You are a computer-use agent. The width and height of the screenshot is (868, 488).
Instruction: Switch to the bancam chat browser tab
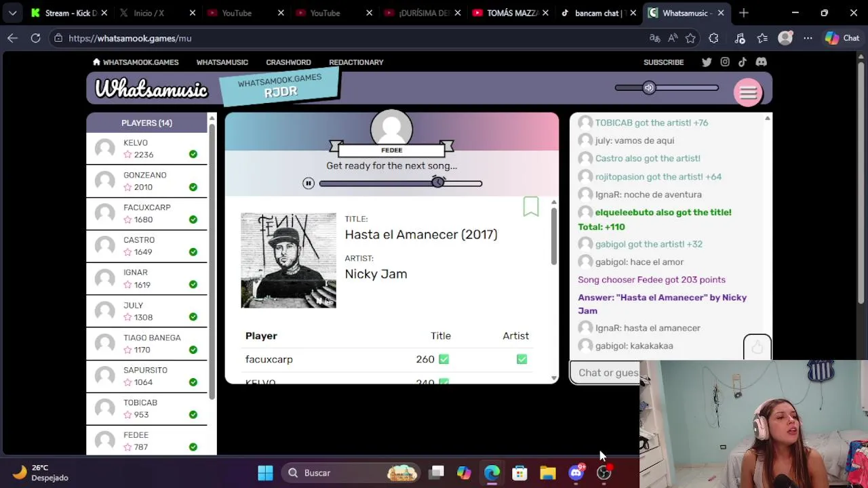(x=597, y=13)
